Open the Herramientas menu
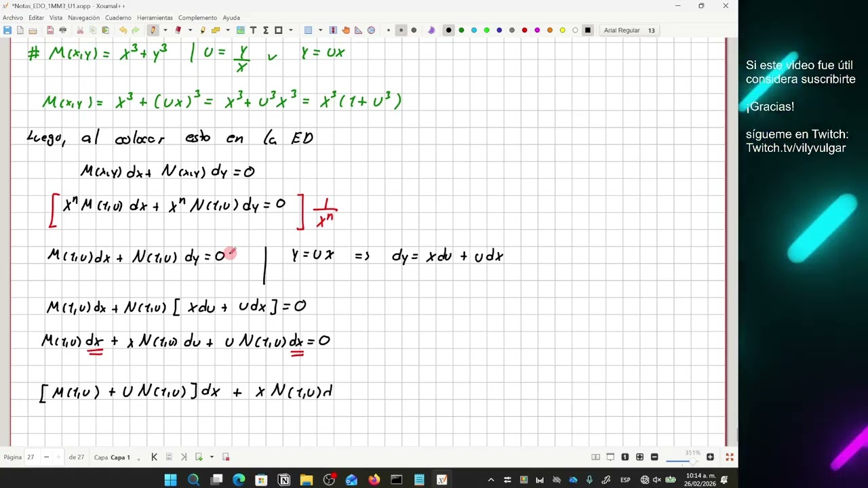 [x=155, y=18]
